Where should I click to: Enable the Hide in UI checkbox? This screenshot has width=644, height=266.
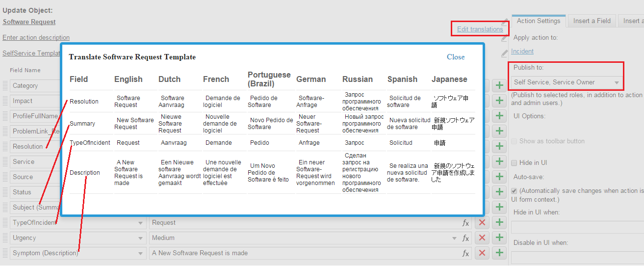point(514,163)
